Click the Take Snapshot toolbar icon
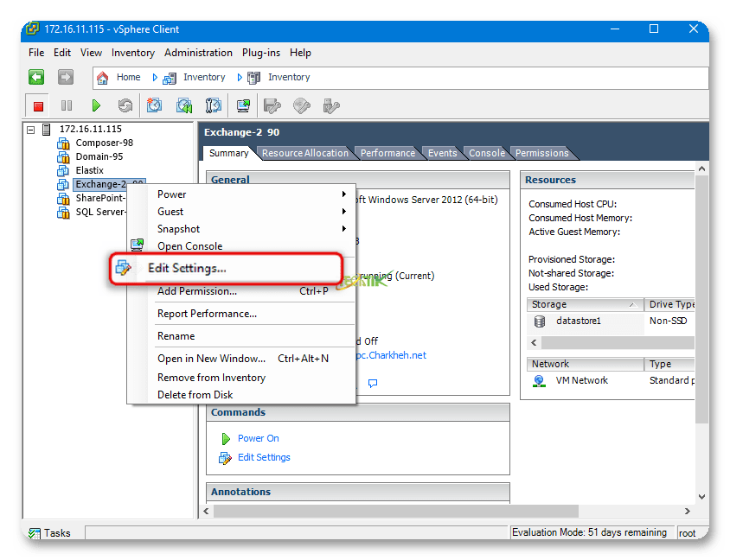The image size is (730, 560). point(155,105)
